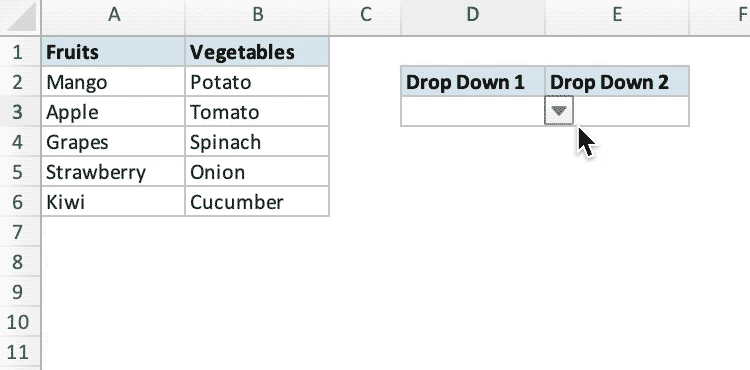Select the Strawberry cell

pyautogui.click(x=113, y=172)
